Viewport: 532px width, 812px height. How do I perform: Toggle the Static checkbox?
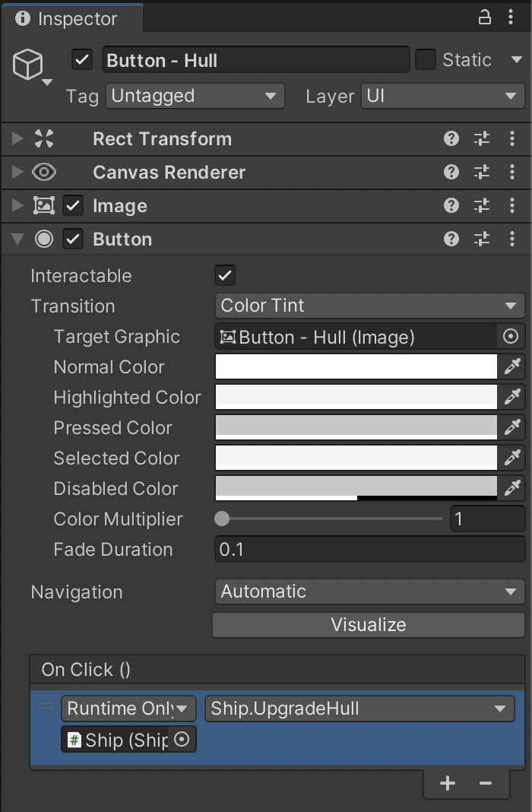coord(426,59)
